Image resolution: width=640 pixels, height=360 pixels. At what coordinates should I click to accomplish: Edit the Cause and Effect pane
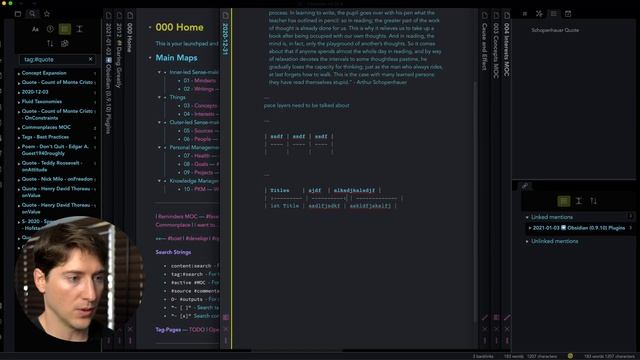(x=484, y=317)
